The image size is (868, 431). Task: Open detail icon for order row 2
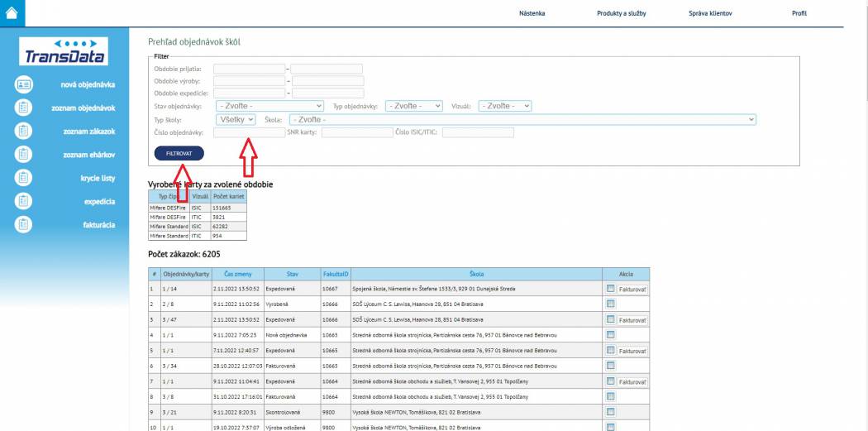pos(610,304)
